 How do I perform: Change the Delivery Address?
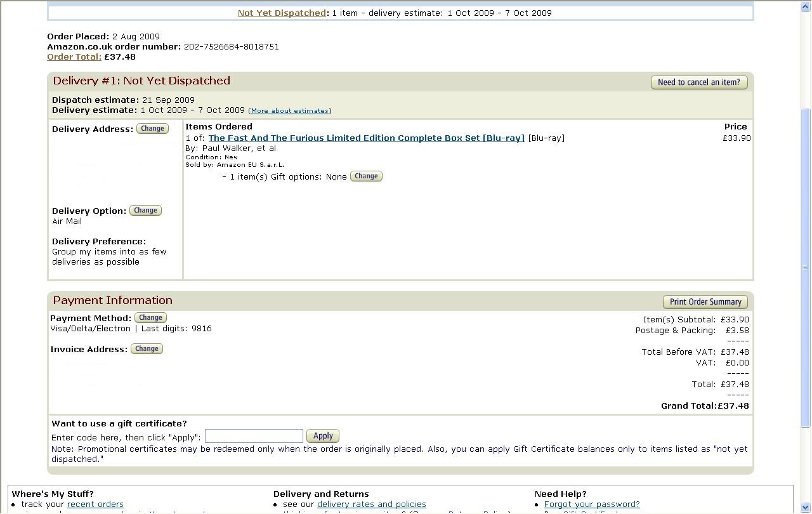tap(152, 128)
